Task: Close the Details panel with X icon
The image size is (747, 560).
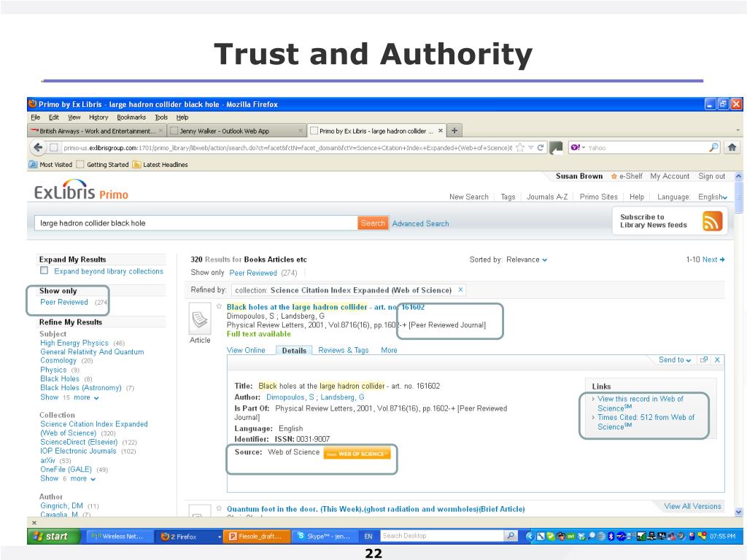Action: [x=717, y=360]
